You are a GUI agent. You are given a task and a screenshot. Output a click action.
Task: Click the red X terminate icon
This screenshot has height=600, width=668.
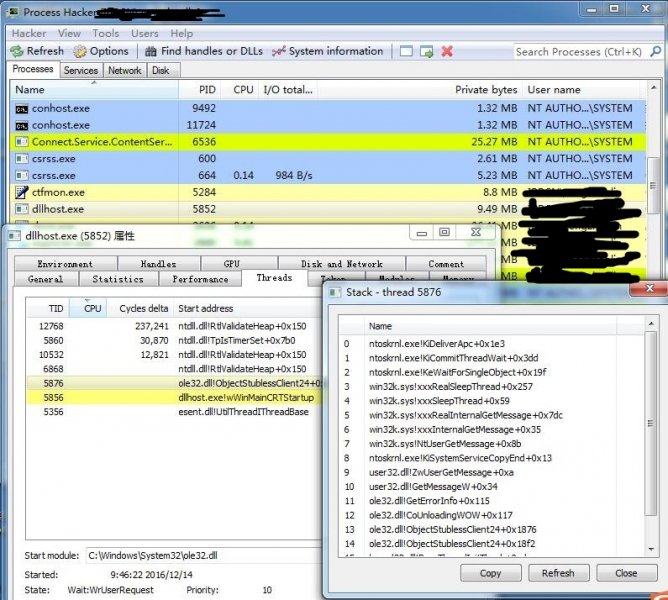point(447,52)
